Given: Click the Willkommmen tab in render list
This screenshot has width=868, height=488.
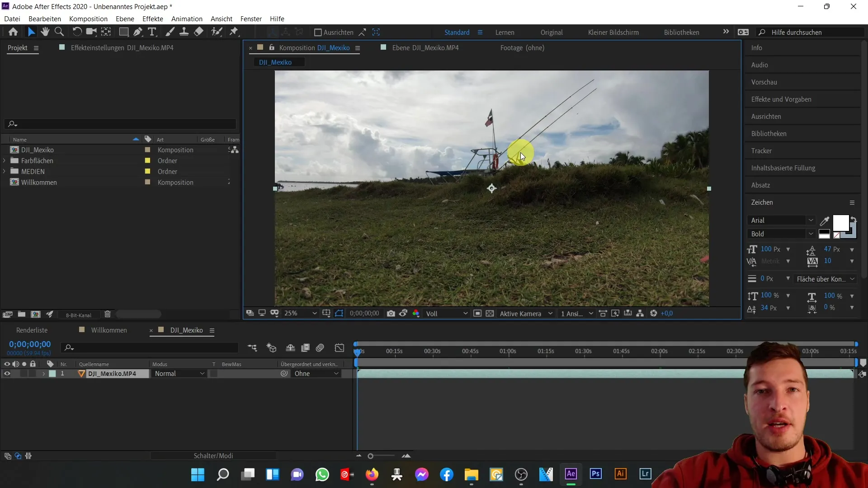Looking at the screenshot, I should (x=109, y=330).
